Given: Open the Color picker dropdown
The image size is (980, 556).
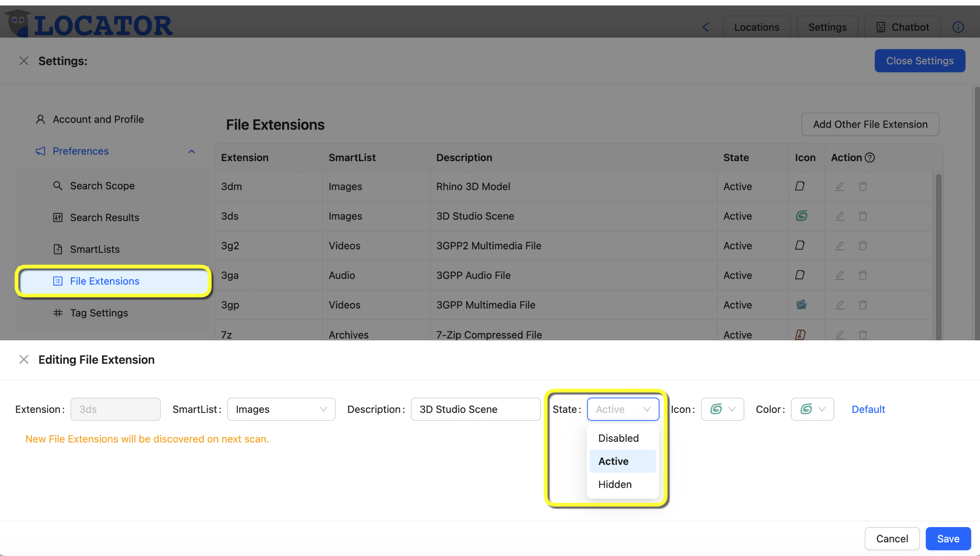Looking at the screenshot, I should point(812,409).
